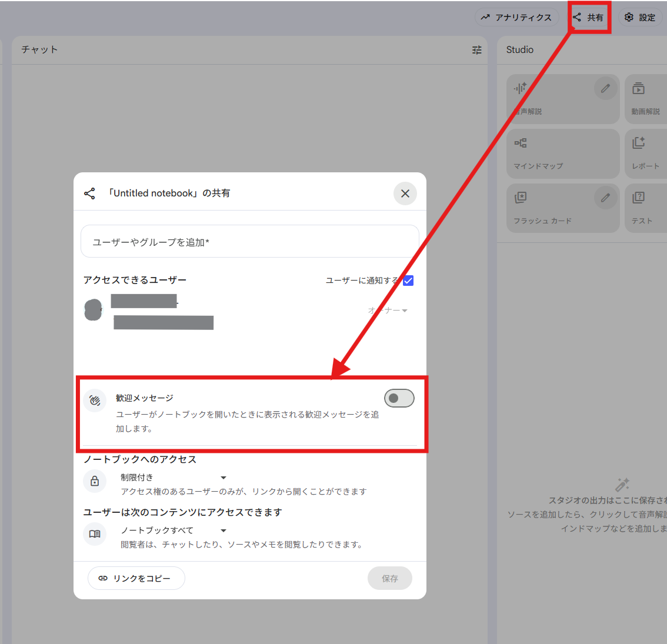Open the video overview (動画解説) tile
The height and width of the screenshot is (644, 667).
click(645, 99)
